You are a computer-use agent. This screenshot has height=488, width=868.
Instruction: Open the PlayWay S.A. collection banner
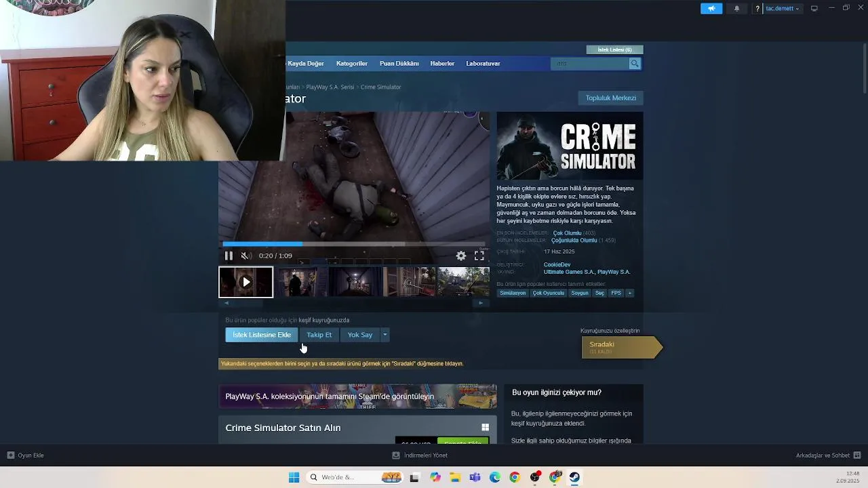tap(357, 396)
